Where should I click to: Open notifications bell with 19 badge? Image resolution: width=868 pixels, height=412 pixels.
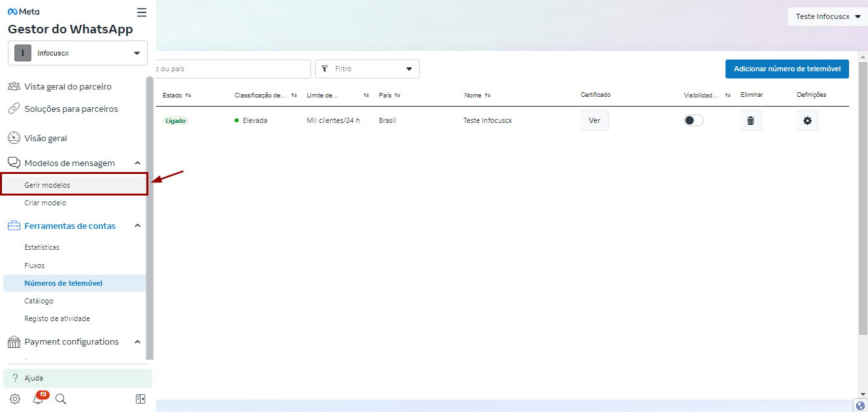(x=38, y=399)
